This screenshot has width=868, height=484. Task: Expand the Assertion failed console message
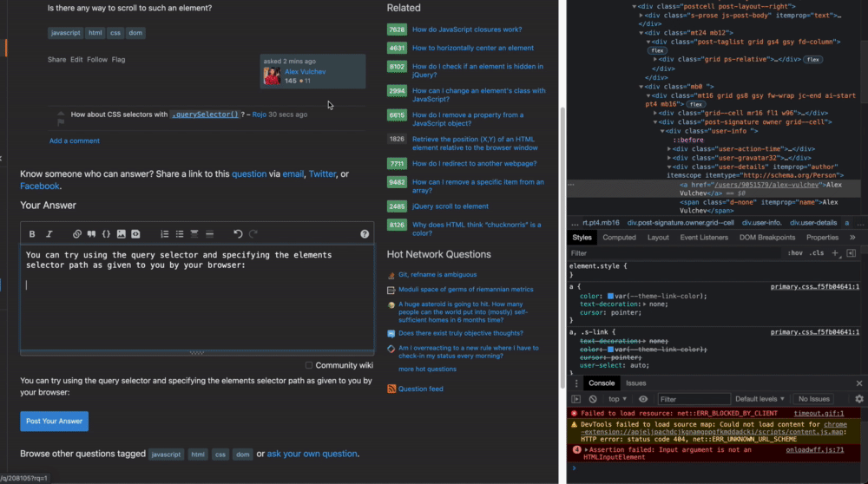click(586, 449)
